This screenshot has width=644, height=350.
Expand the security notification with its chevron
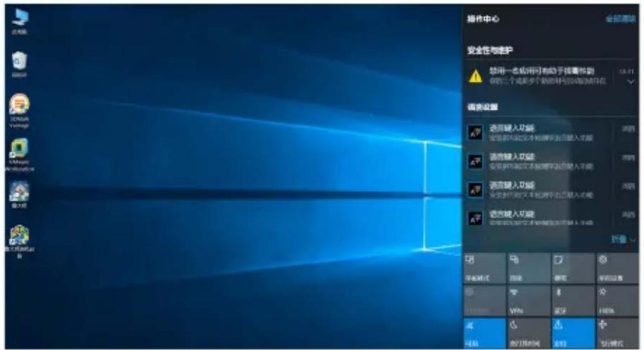pos(630,82)
